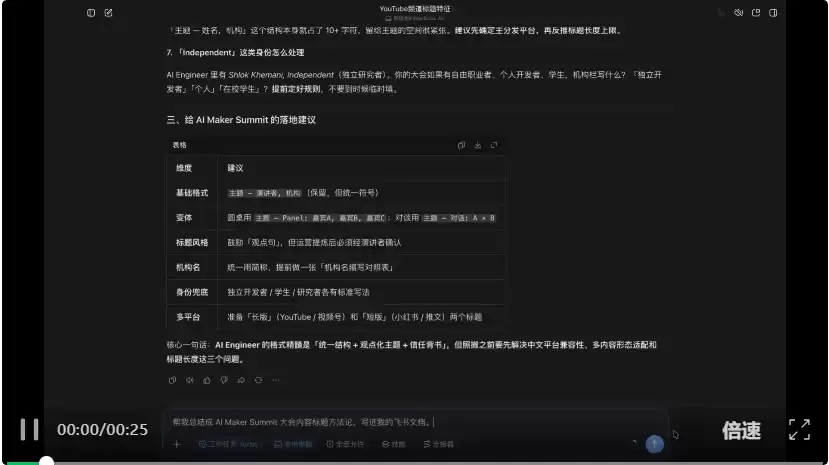Click the 建议 table column header
Screen dimensions: 829x465
[x=235, y=168]
